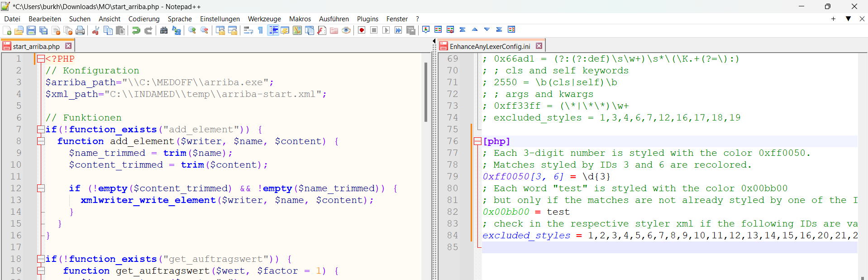
Task: Jump to first difference icon
Action: (x=463, y=29)
